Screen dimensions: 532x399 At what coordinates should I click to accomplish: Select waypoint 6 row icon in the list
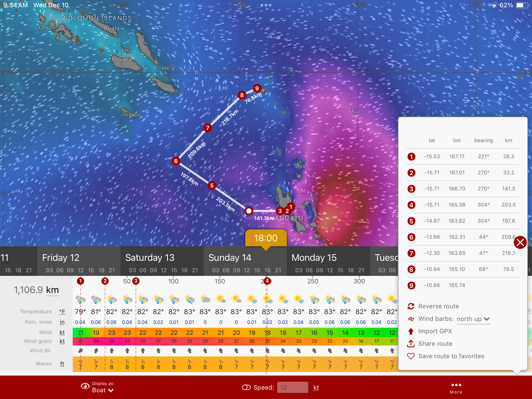411,237
